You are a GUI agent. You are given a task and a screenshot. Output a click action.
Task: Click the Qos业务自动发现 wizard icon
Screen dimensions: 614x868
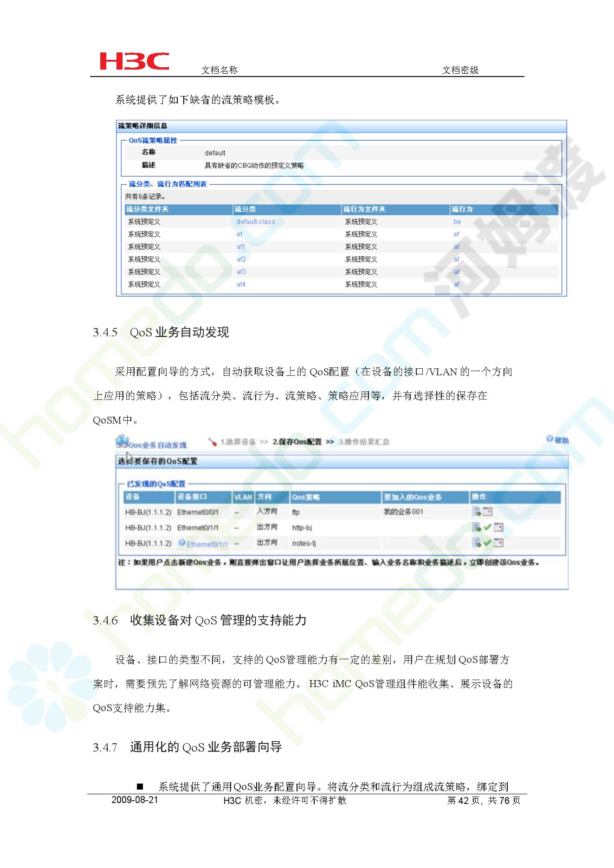point(122,442)
